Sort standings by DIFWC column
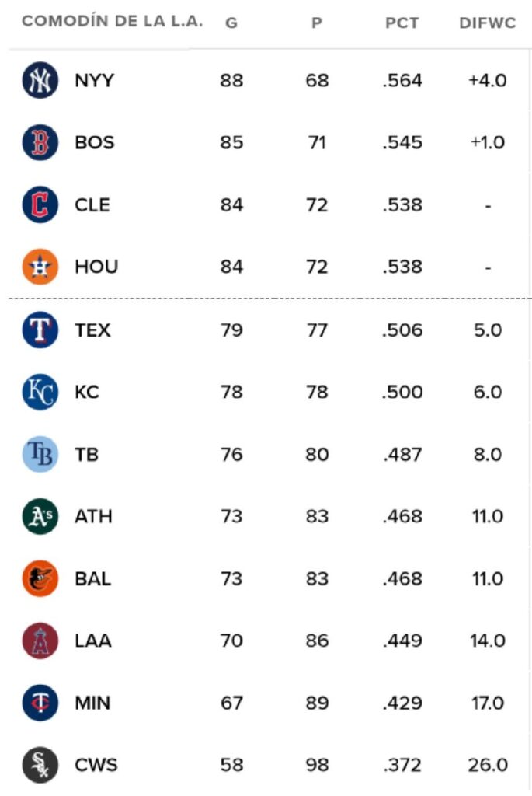This screenshot has width=532, height=796. [487, 23]
